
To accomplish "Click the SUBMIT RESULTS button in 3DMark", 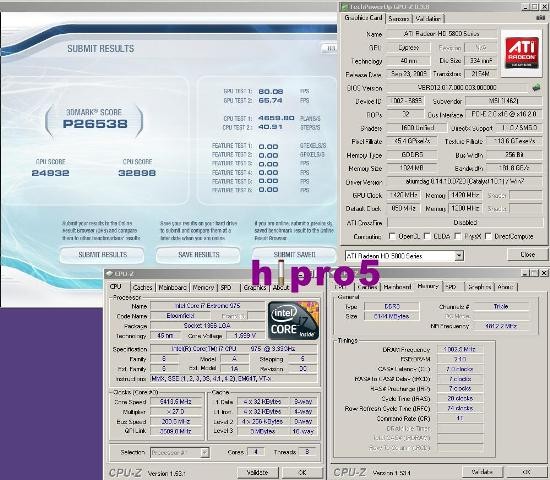I will [x=102, y=255].
